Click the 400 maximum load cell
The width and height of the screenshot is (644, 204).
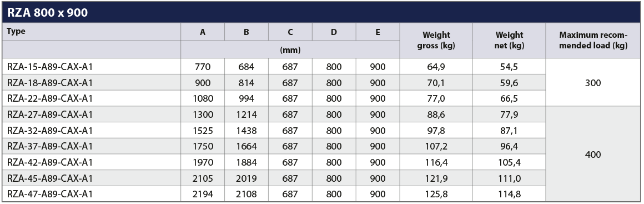(x=593, y=154)
